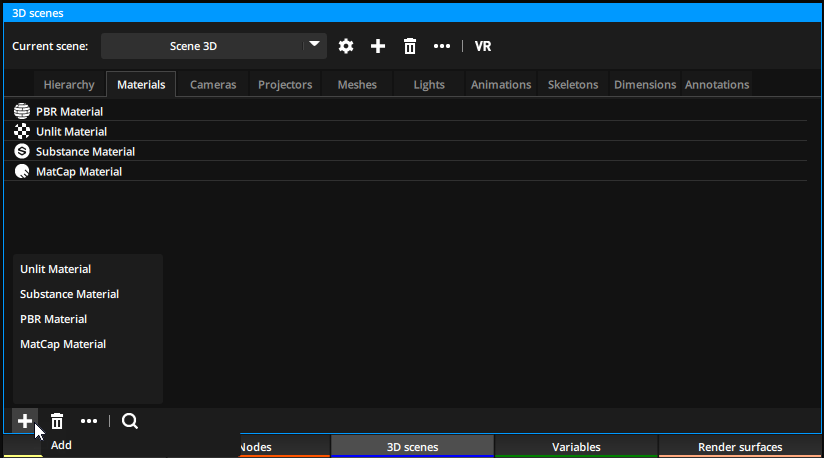Click the Substance Material S icon
The image size is (824, 458).
coord(22,151)
